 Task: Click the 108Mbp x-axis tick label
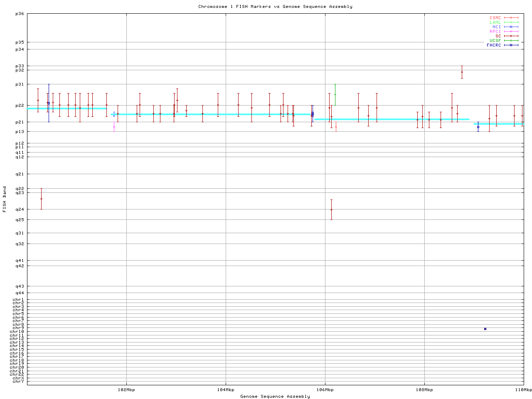click(424, 390)
